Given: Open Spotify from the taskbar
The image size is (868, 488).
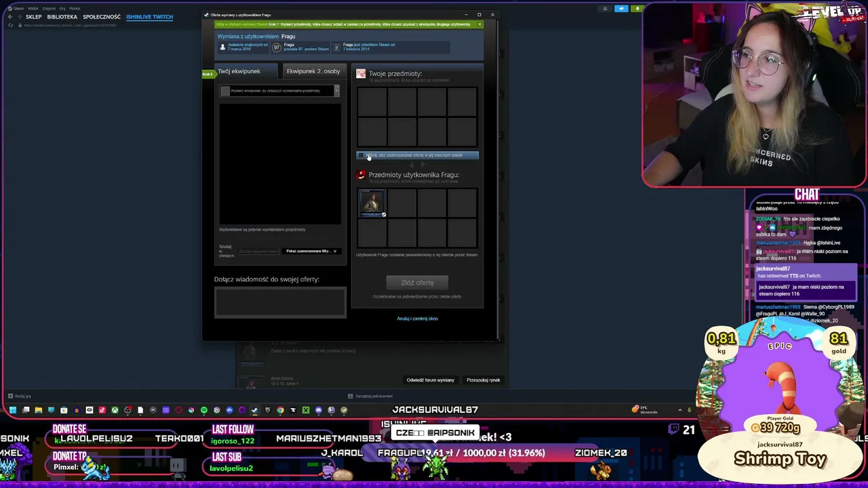Looking at the screenshot, I should (204, 410).
